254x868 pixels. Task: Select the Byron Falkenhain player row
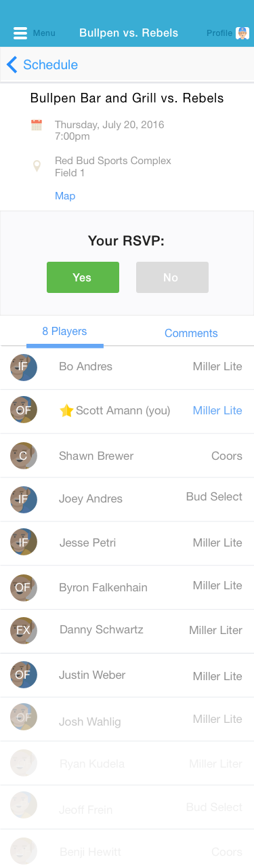127,587
